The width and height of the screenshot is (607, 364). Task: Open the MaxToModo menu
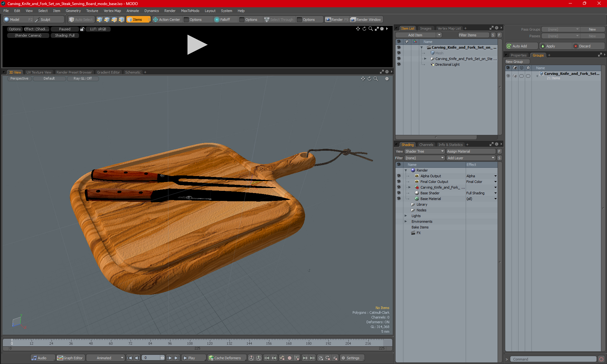(190, 11)
